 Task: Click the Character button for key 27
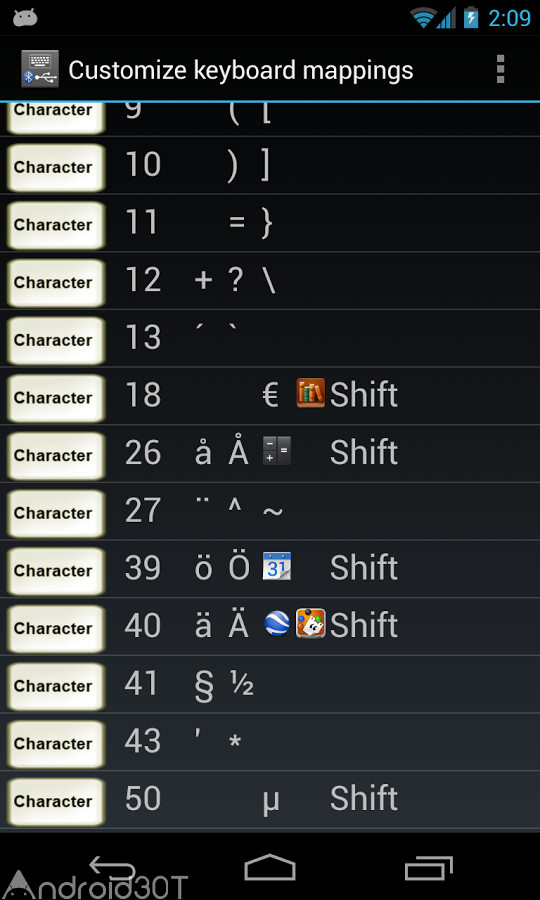coord(56,513)
